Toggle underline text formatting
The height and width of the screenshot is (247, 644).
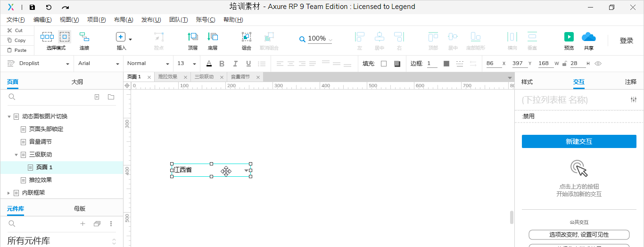[248, 64]
